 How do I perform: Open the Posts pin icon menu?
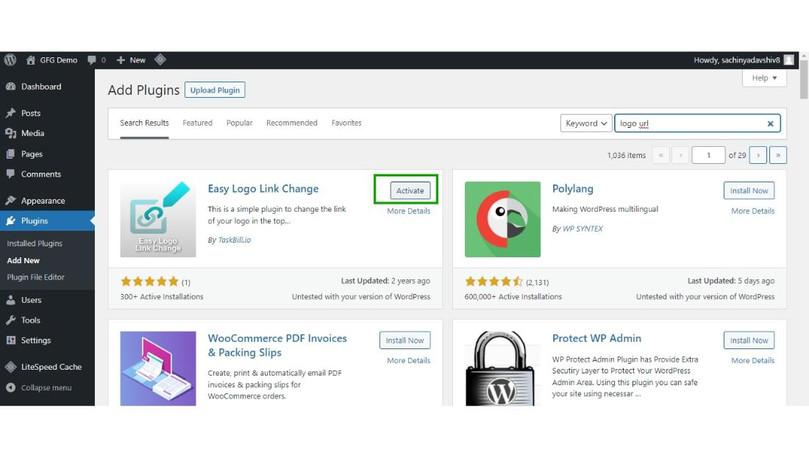pos(10,114)
